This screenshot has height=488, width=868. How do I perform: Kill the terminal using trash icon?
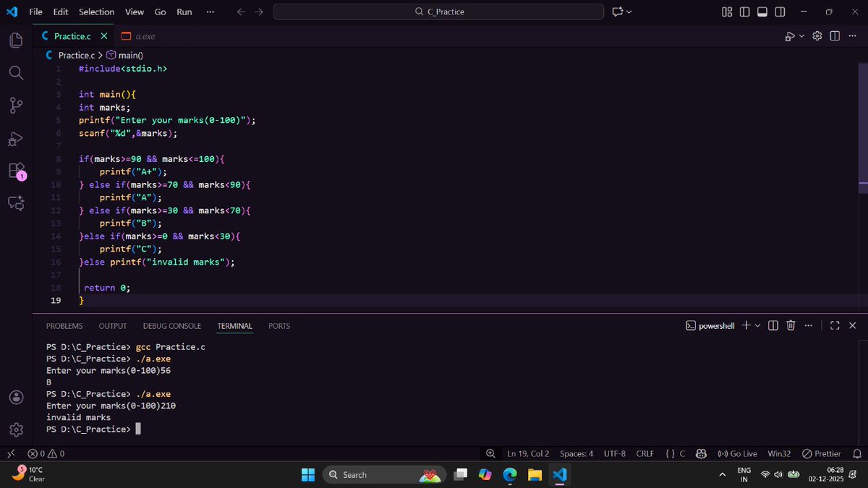pos(791,325)
